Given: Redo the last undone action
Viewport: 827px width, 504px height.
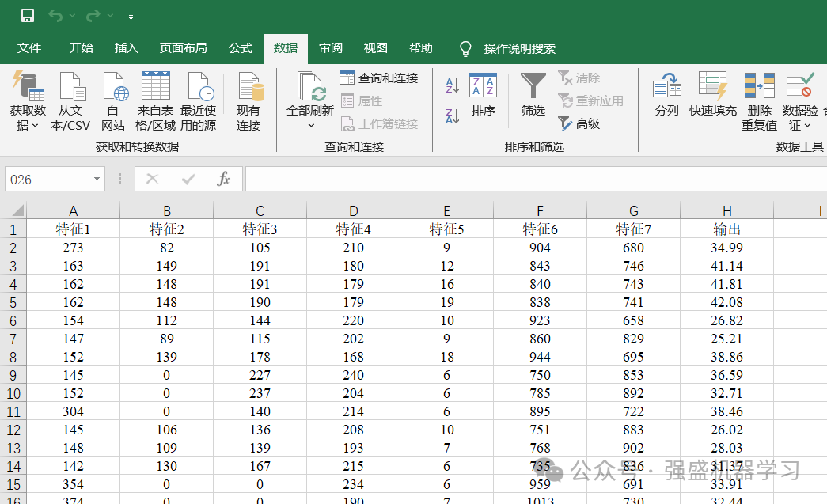Looking at the screenshot, I should [x=93, y=16].
